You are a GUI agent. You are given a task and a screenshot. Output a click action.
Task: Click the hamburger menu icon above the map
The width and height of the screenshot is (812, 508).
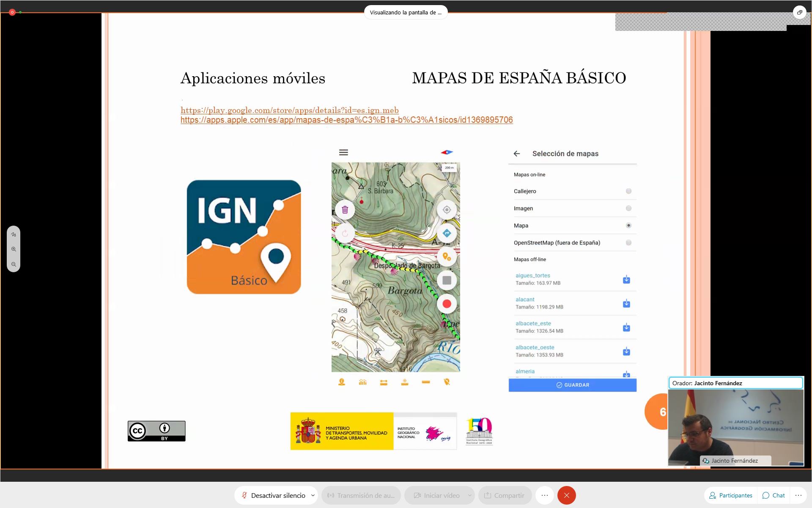click(343, 152)
